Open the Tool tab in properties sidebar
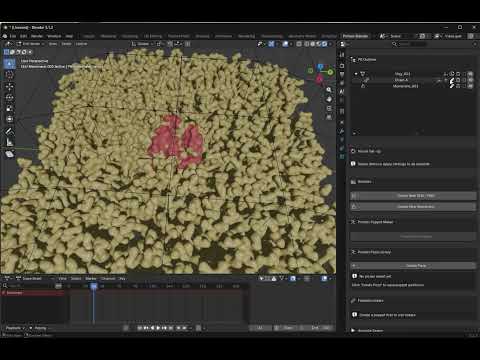 click(342, 55)
